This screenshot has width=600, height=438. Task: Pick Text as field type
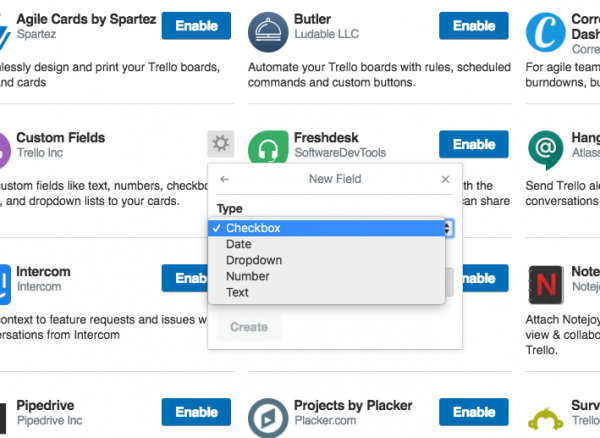click(x=326, y=292)
